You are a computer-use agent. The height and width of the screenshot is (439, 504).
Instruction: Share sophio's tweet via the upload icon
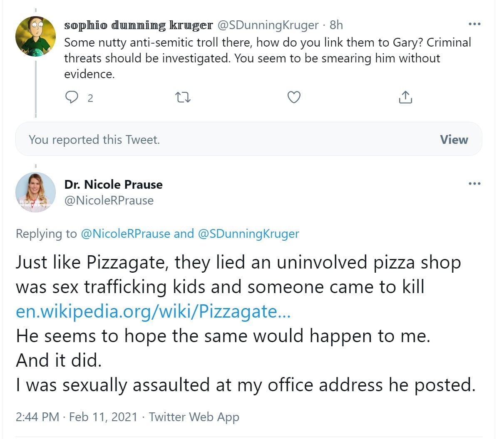click(x=405, y=97)
